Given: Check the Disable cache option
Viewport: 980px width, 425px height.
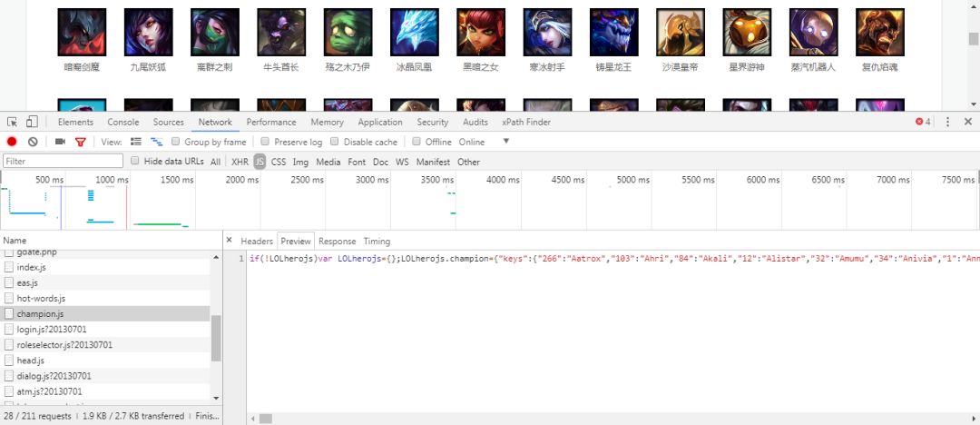Looking at the screenshot, I should tap(334, 142).
